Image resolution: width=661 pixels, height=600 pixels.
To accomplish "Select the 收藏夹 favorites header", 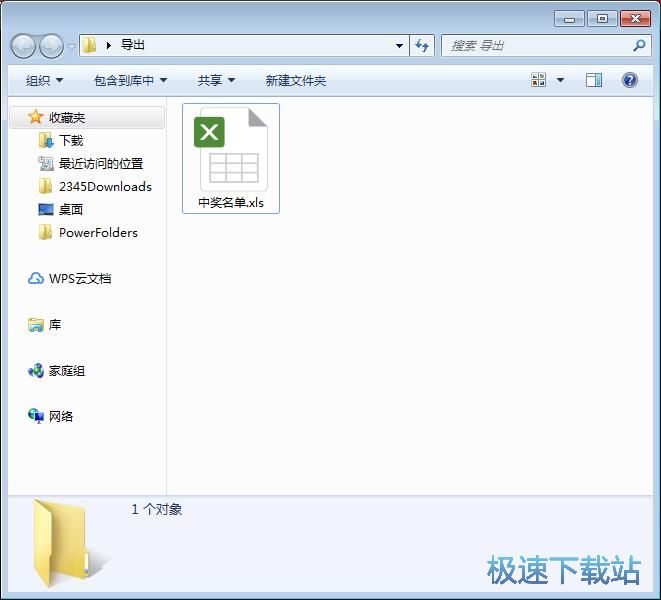I will click(x=87, y=117).
